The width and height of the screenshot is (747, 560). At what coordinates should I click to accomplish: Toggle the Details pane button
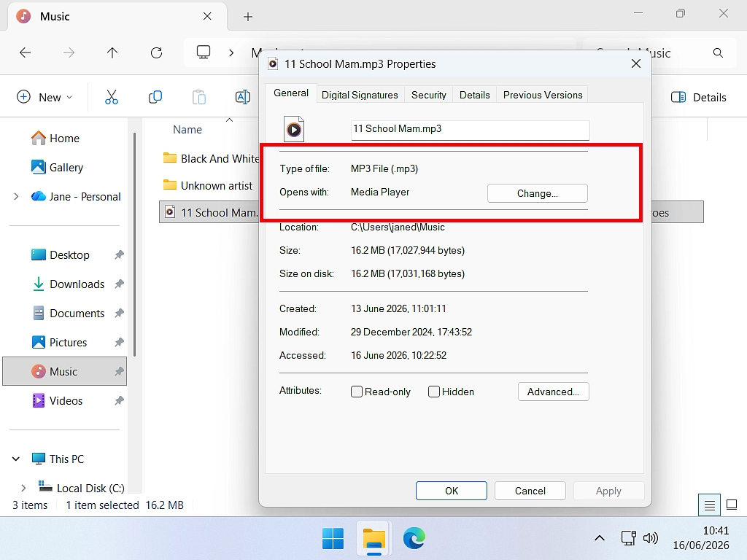698,98
